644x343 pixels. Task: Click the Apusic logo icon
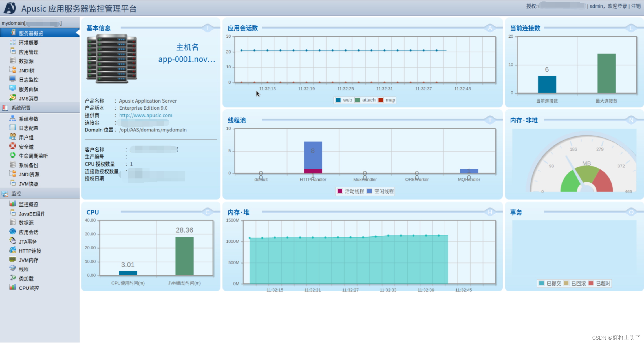pos(10,8)
